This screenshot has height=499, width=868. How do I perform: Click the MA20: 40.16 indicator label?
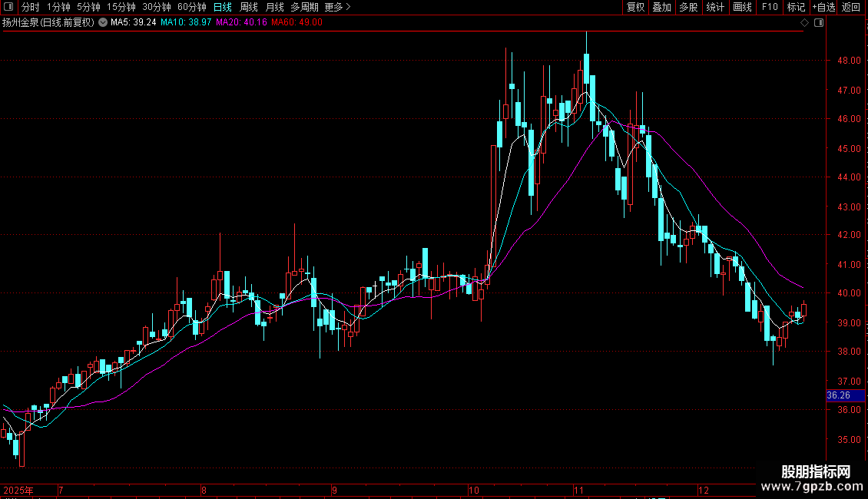pos(241,23)
